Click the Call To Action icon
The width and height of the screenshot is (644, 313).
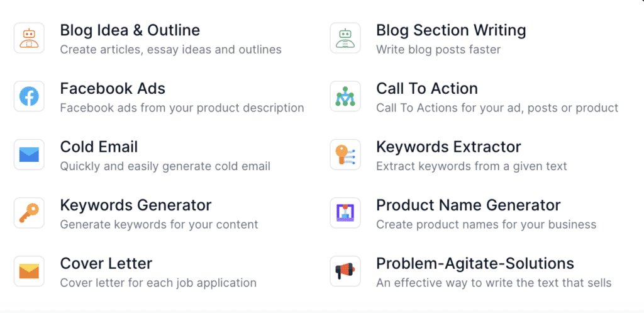(x=345, y=96)
